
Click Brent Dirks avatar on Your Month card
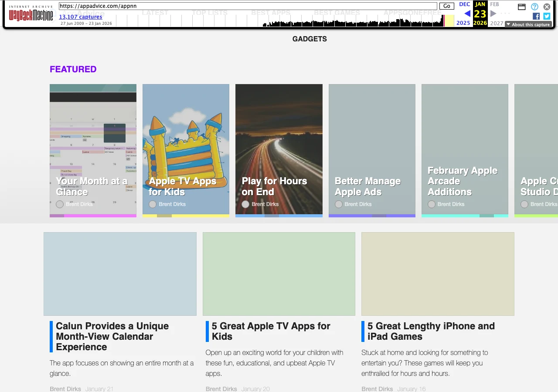coord(60,204)
